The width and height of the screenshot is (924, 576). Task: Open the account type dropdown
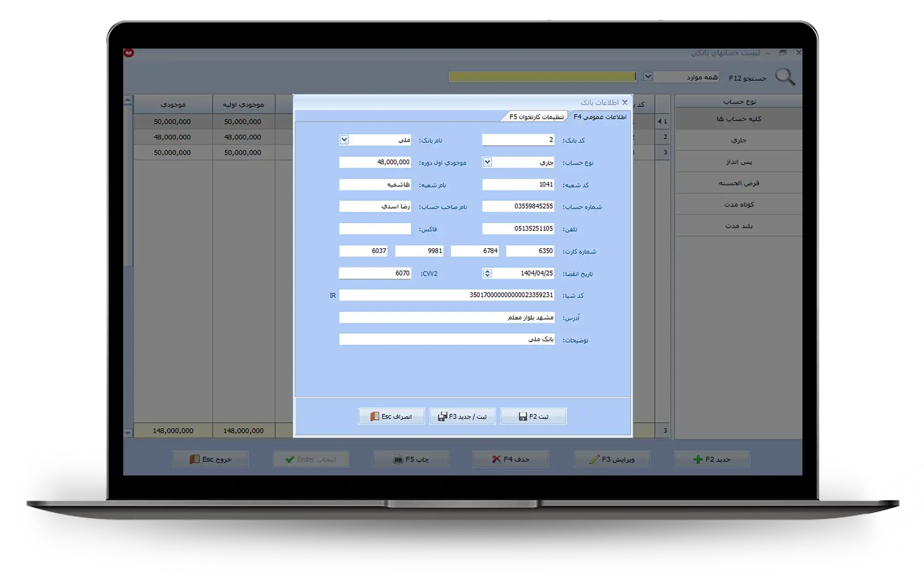487,162
